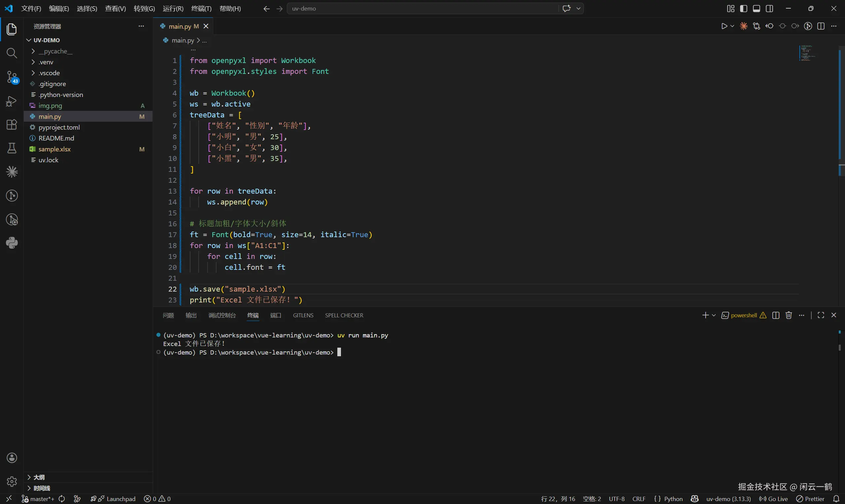Screen dimensions: 845x504
Task: Run the Python file with play button
Action: pyautogui.click(x=724, y=26)
